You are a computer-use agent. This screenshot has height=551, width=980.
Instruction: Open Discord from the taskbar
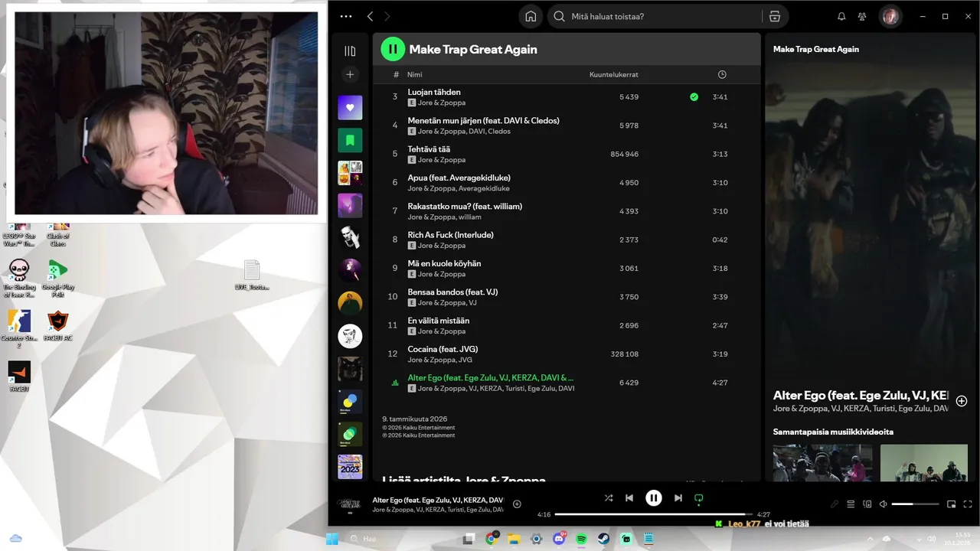559,539
